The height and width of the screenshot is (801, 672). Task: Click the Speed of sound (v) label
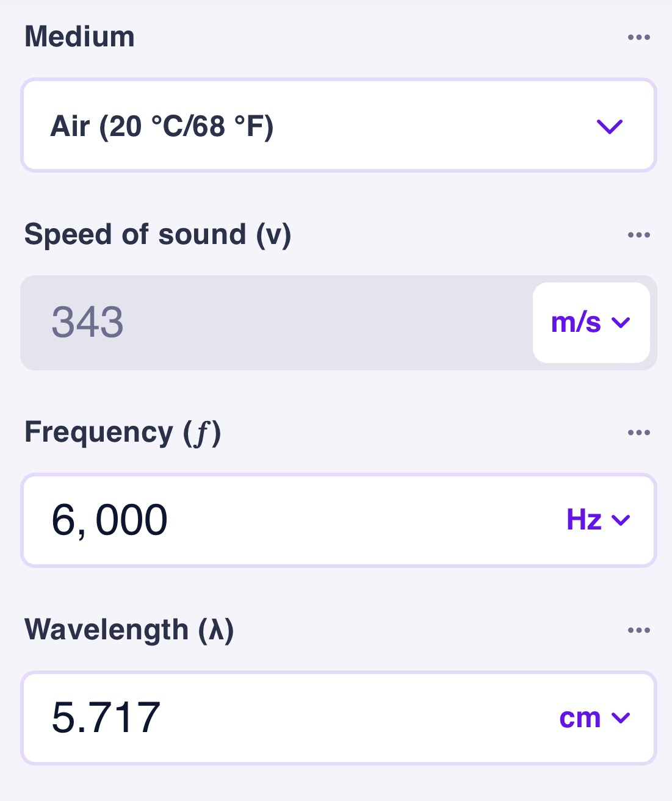click(157, 235)
